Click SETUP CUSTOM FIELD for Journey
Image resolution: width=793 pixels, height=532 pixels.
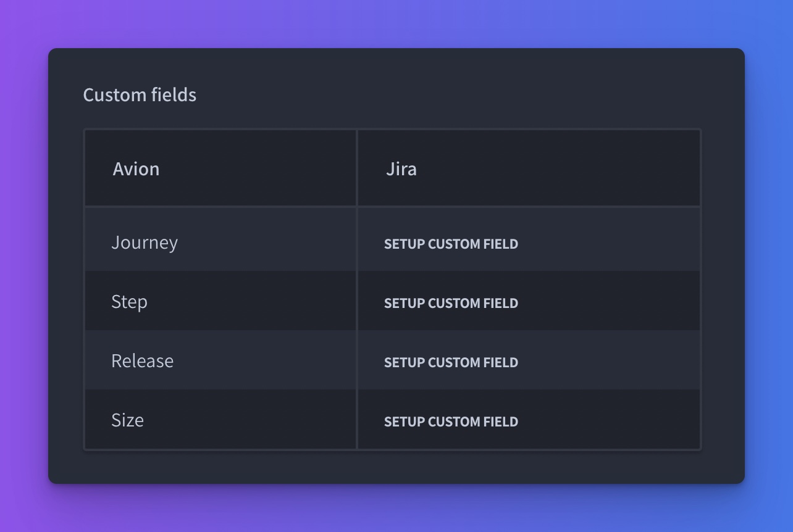(451, 244)
